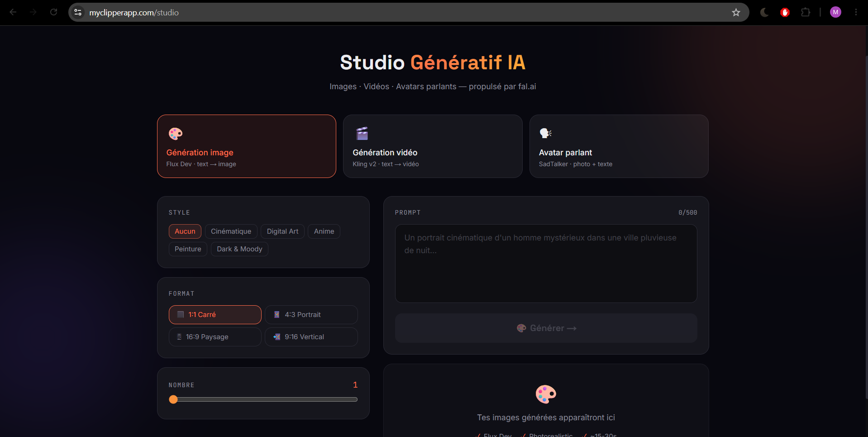The width and height of the screenshot is (868, 437).
Task: Open the Extensions puzzle menu
Action: (806, 12)
